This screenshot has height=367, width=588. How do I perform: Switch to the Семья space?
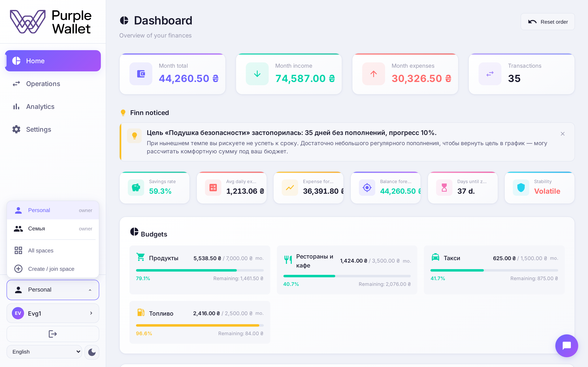[53, 229]
